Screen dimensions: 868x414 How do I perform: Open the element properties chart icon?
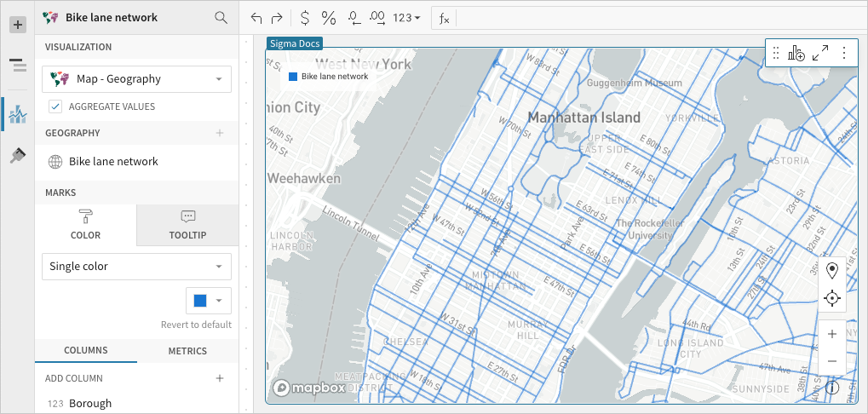click(x=18, y=114)
